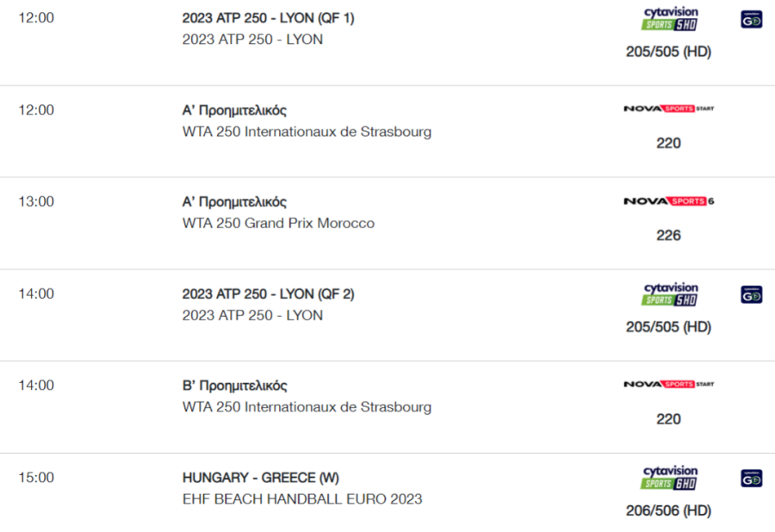Open Cytavision GO icon for Hungary - Greece
775x532 pixels.
pos(751,478)
